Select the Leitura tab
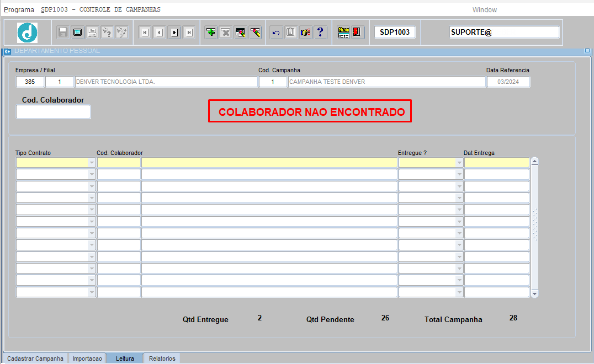The image size is (594, 364). [x=125, y=358]
